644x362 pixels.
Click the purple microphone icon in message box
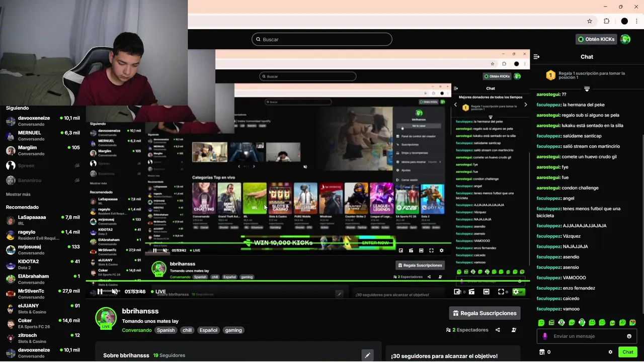click(x=545, y=336)
